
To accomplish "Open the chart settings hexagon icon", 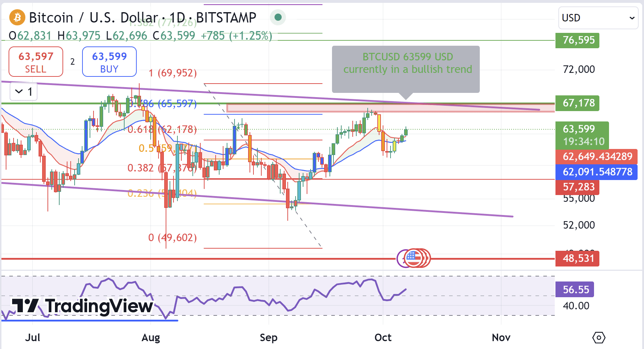I will (x=599, y=338).
